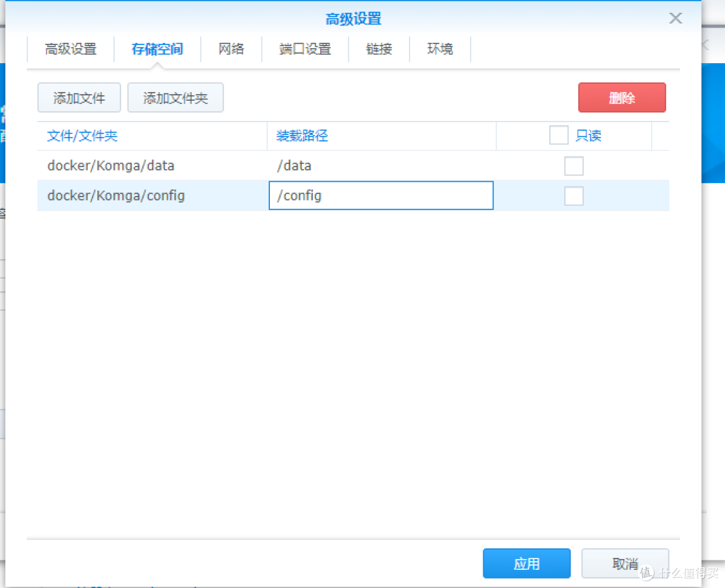Close the 高级设置 dialog with the X icon
This screenshot has height=588, width=725.
click(675, 18)
